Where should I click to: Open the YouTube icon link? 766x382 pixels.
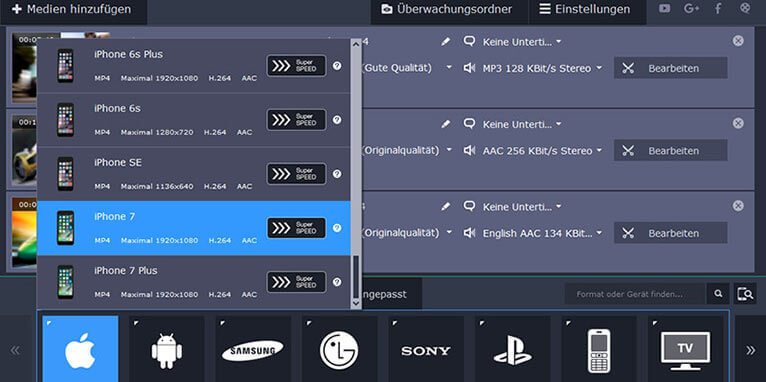point(664,8)
